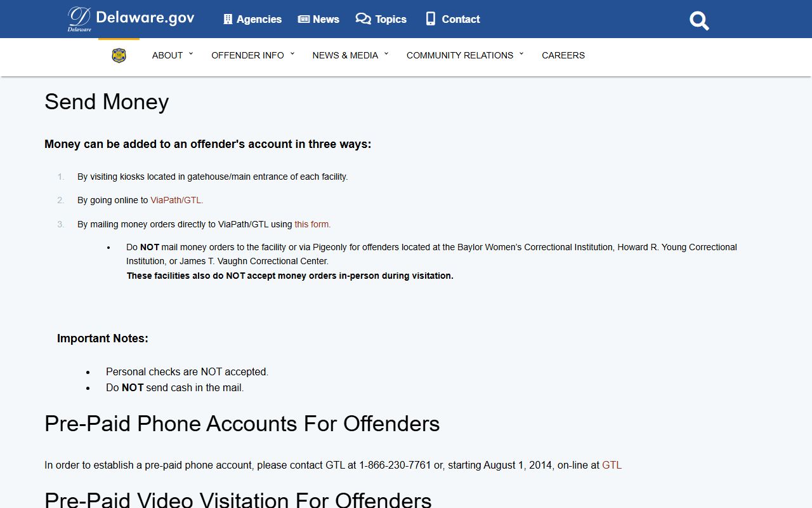
Task: Open the 'this form' link
Action: click(313, 224)
